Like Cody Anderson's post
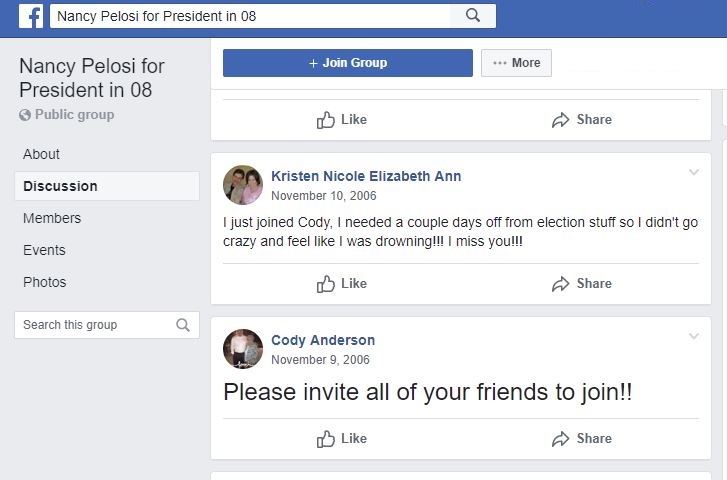This screenshot has height=480, width=727. click(x=342, y=439)
